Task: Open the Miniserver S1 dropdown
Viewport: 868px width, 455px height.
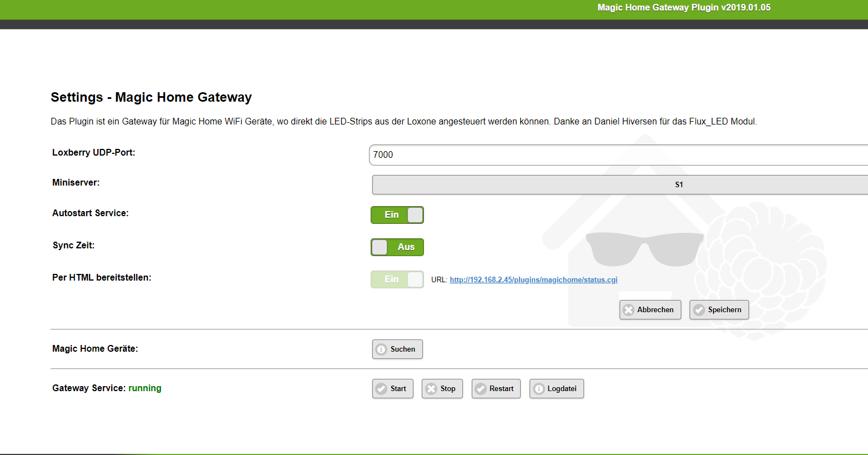Action: (620, 185)
